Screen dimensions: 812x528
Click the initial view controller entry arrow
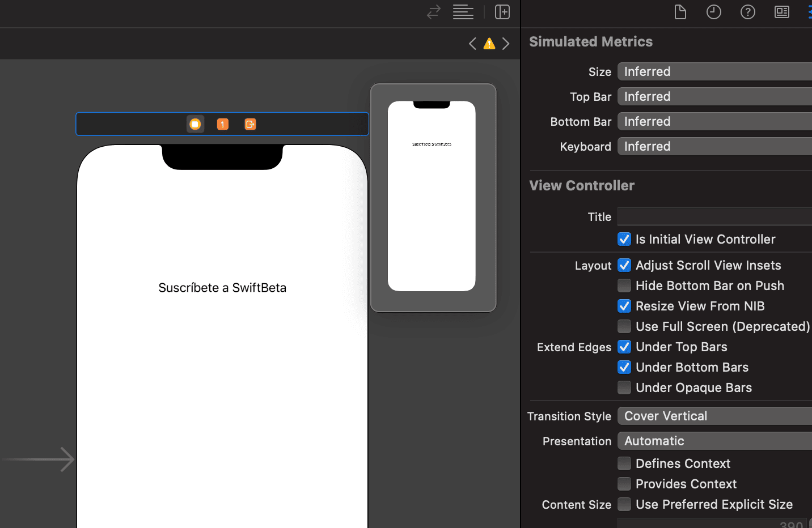[39, 459]
